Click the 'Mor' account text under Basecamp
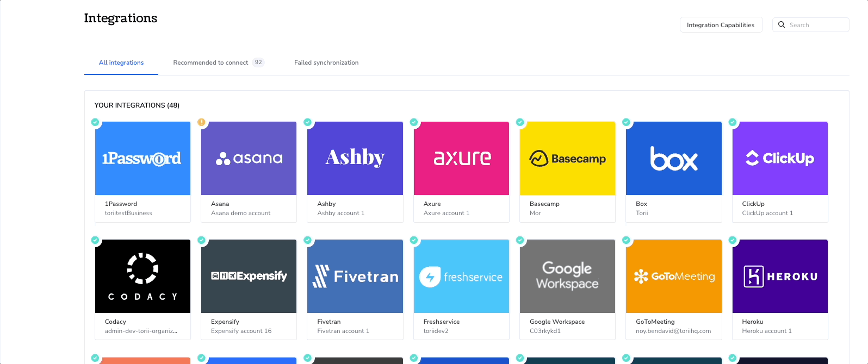 coord(535,213)
